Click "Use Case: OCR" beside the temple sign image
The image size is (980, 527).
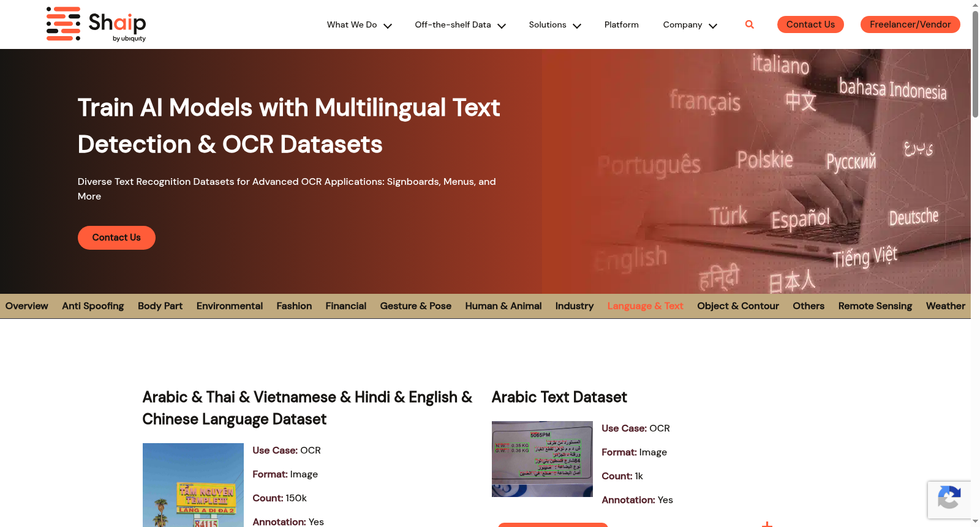point(287,450)
